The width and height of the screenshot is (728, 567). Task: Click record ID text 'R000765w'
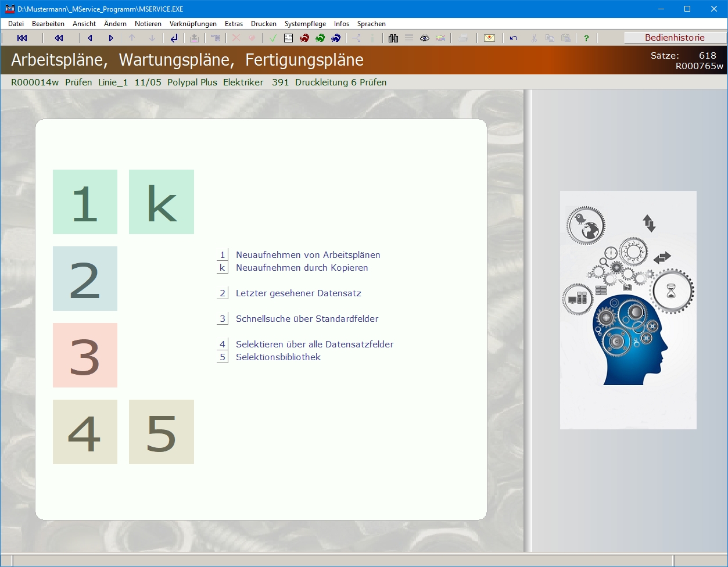point(700,66)
